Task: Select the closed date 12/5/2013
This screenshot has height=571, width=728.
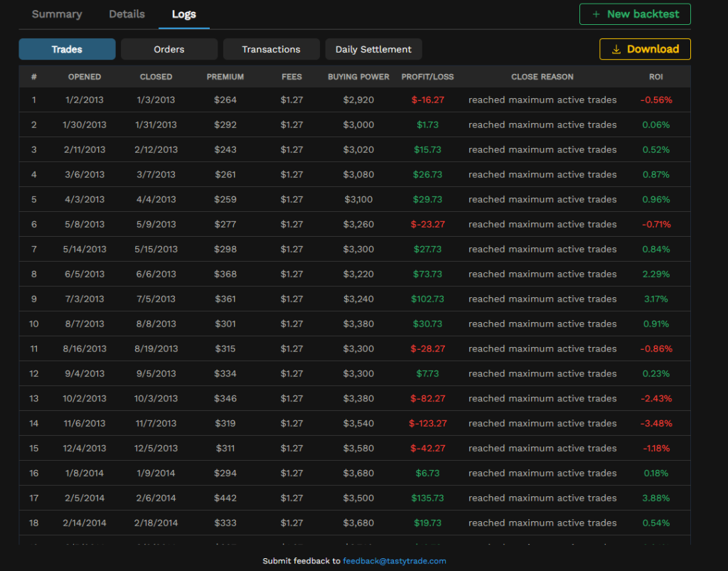Action: tap(156, 449)
